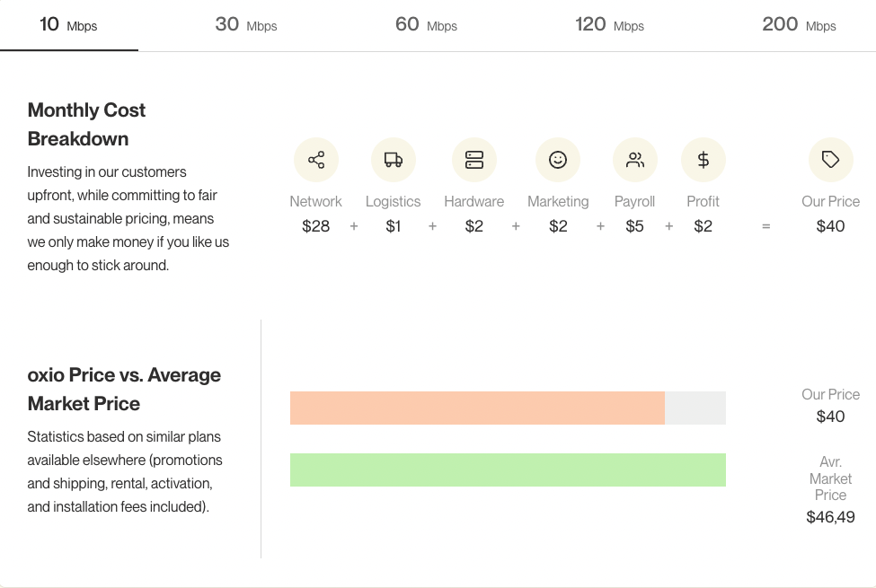Click the $28 Network cost value
The height and width of the screenshot is (588, 876).
coord(315,226)
